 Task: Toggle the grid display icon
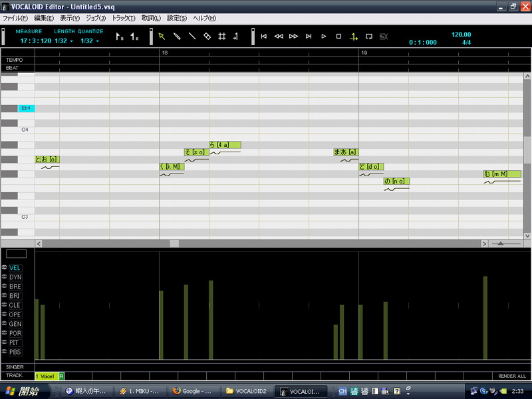coord(222,37)
